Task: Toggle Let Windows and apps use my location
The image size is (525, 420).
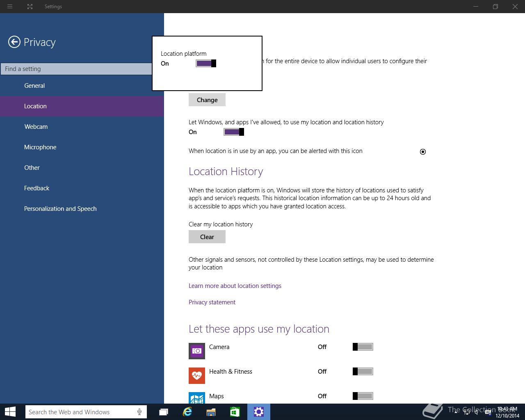Action: (234, 132)
